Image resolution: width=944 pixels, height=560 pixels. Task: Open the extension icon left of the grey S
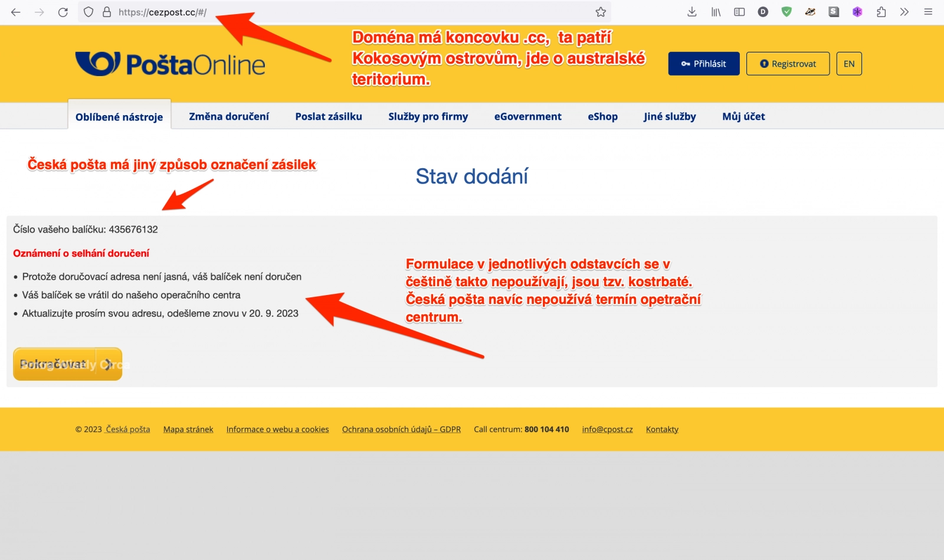pyautogui.click(x=810, y=12)
